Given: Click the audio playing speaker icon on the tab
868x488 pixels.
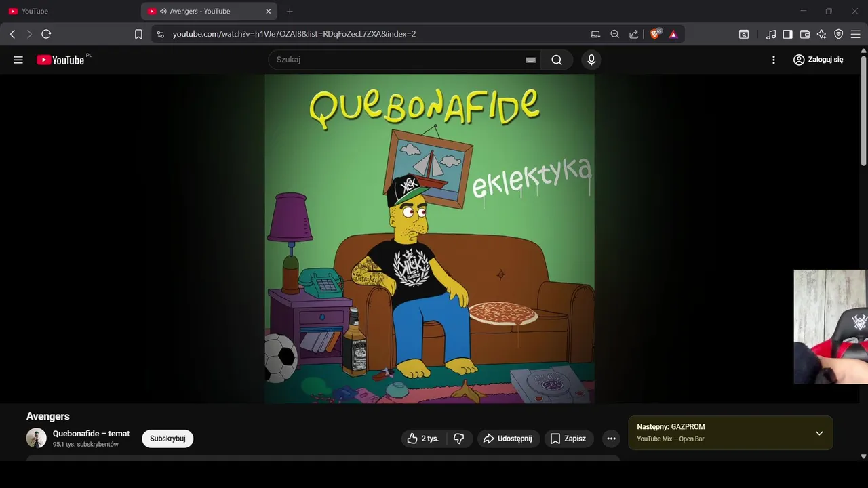Looking at the screenshot, I should [x=163, y=12].
